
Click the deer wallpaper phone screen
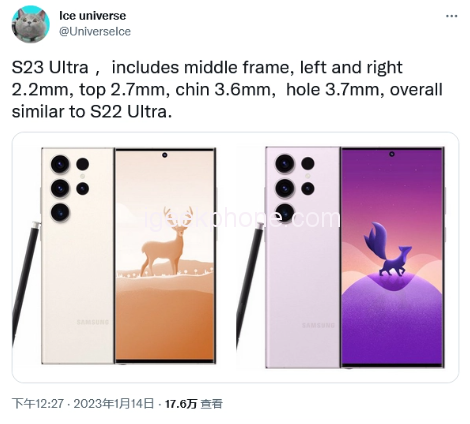coord(165,256)
